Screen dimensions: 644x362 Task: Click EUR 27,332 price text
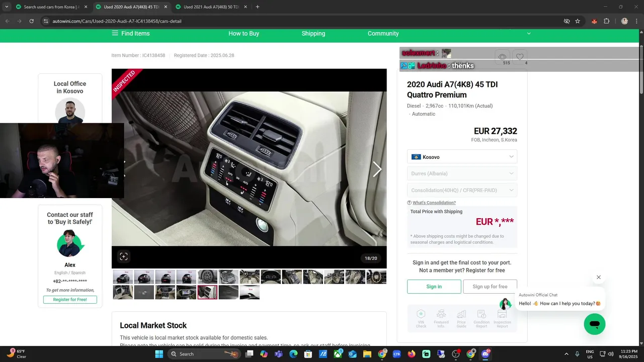click(x=495, y=131)
